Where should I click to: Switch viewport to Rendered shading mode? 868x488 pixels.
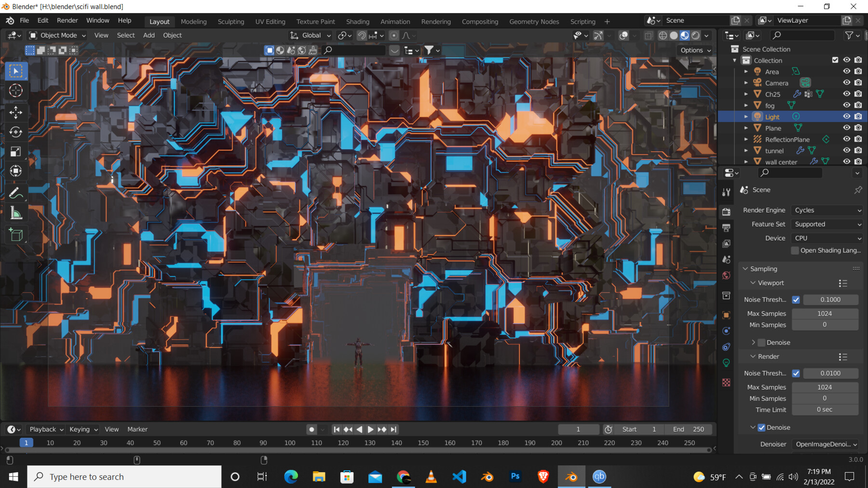[696, 35]
